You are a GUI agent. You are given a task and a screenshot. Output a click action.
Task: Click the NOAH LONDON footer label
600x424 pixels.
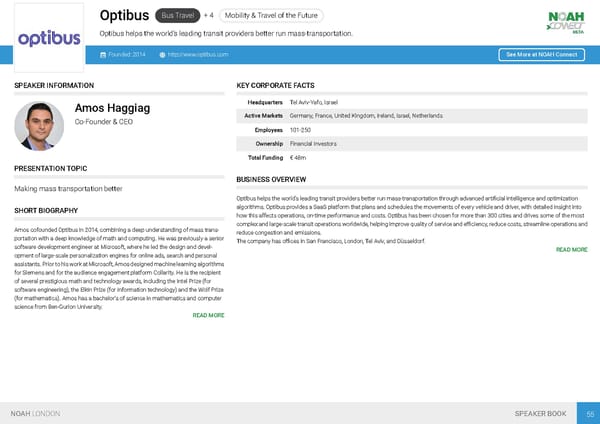coord(35,413)
